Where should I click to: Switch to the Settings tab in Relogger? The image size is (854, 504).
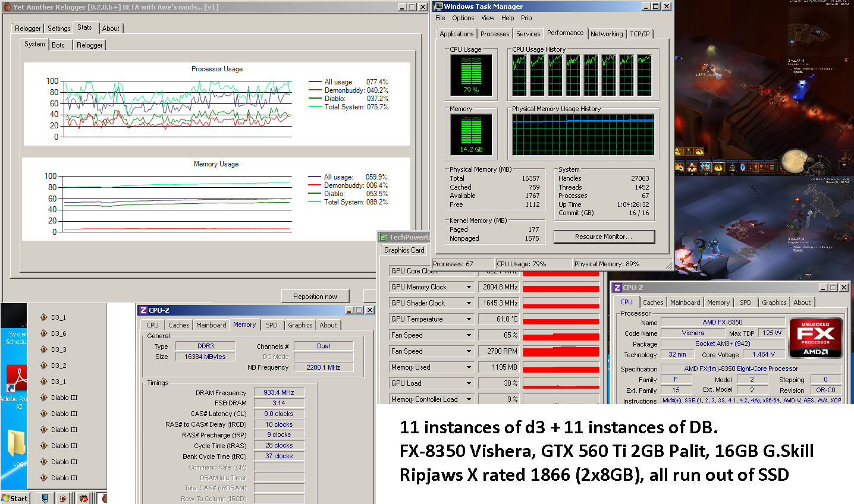59,29
